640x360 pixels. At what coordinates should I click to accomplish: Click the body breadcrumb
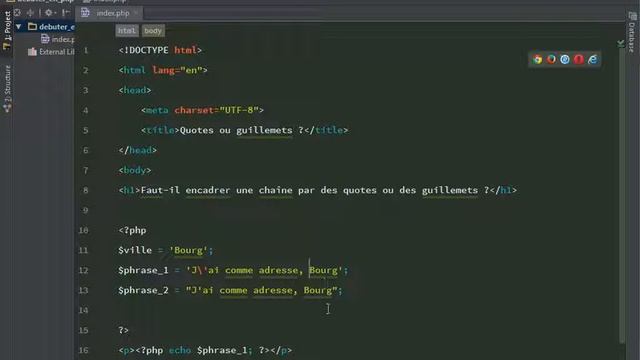(x=153, y=31)
